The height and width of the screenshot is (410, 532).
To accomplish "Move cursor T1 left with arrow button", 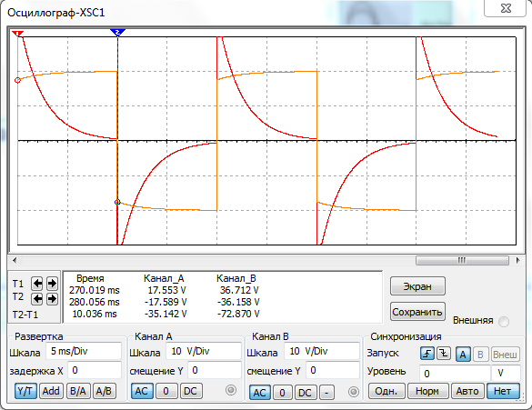I will coord(37,284).
